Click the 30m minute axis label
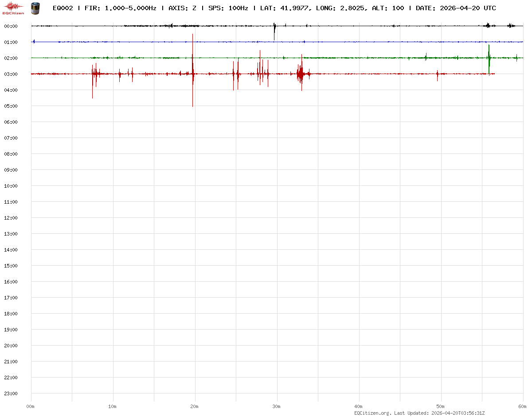 point(277,406)
